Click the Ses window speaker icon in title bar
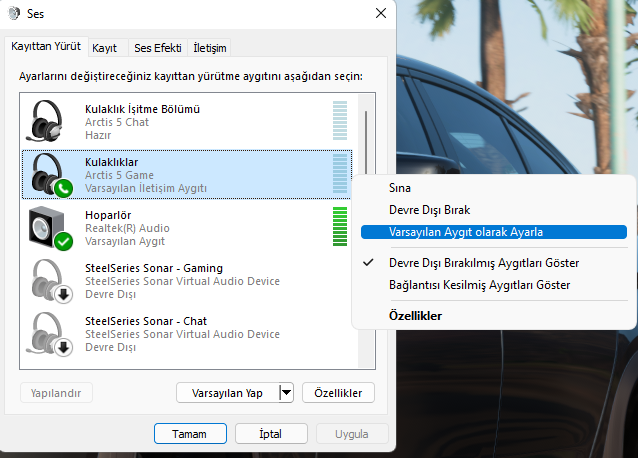The image size is (638, 458). (x=14, y=13)
